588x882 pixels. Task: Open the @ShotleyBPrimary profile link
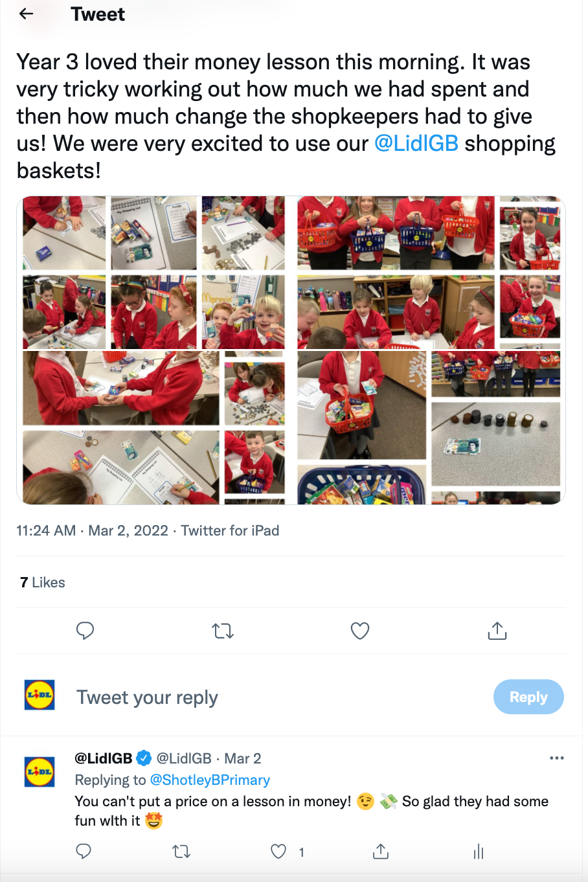pyautogui.click(x=210, y=780)
